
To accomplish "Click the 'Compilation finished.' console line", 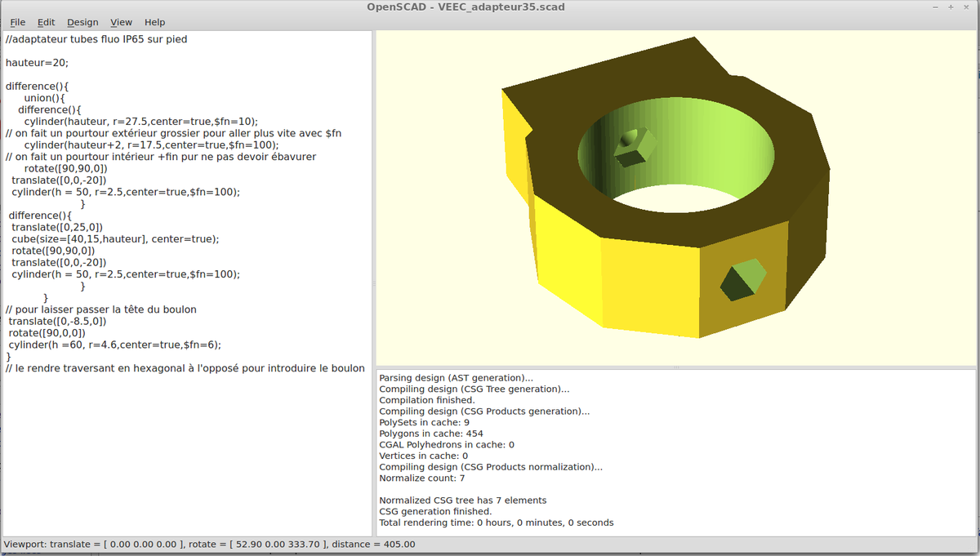I will coord(427,400).
